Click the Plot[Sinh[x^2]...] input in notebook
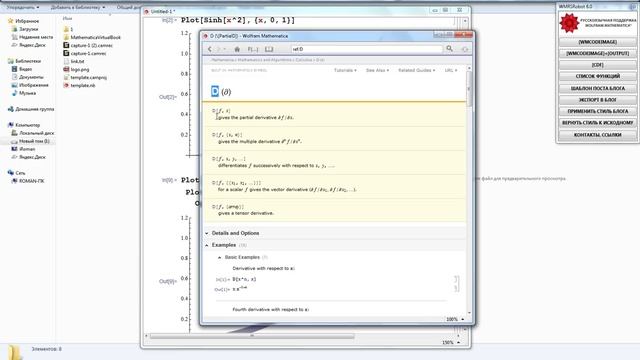Image resolution: width=640 pixels, height=360 pixels. coord(238,20)
